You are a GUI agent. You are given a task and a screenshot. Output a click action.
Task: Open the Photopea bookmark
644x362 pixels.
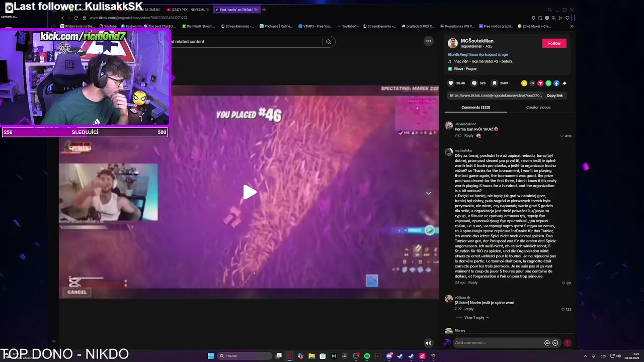[x=276, y=26]
